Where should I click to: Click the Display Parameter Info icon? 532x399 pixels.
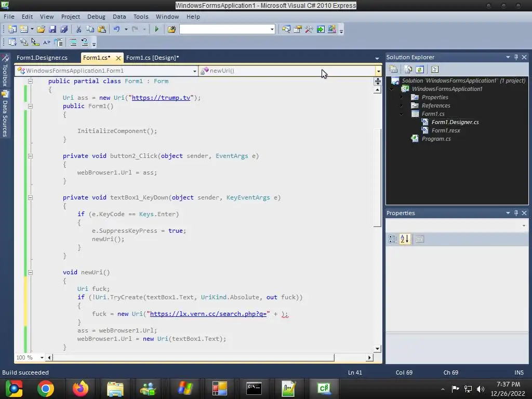(24, 42)
